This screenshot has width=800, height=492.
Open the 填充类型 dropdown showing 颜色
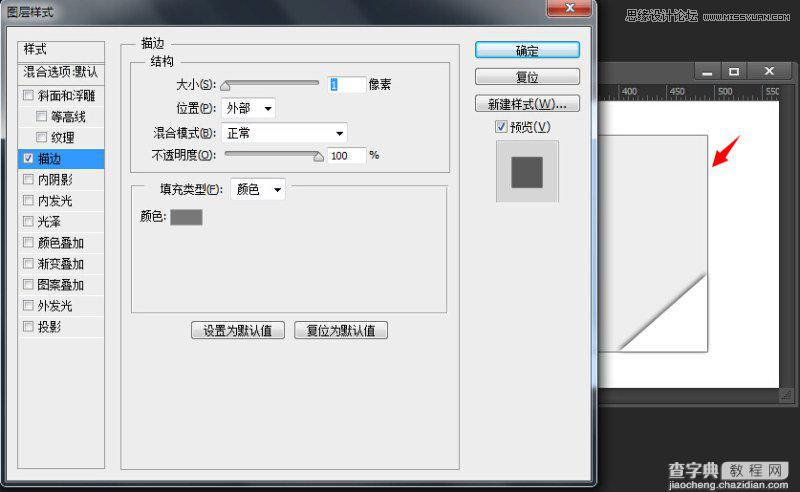(x=258, y=189)
